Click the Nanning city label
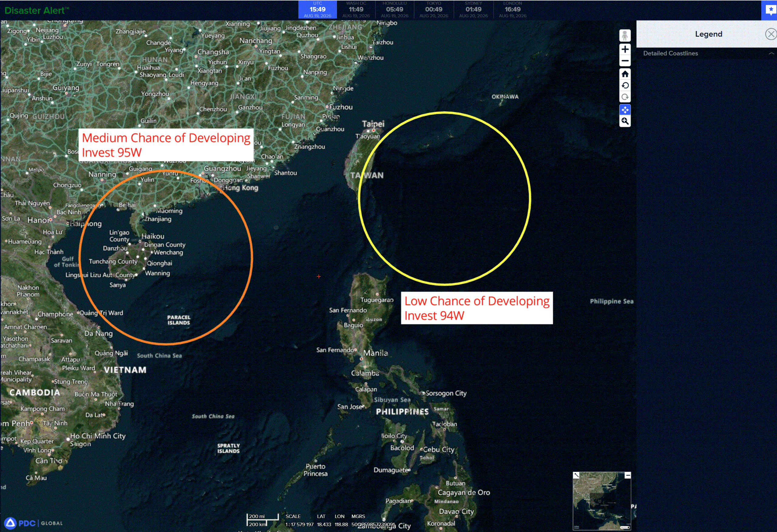Screen dimensions: 777x532 click(x=102, y=174)
